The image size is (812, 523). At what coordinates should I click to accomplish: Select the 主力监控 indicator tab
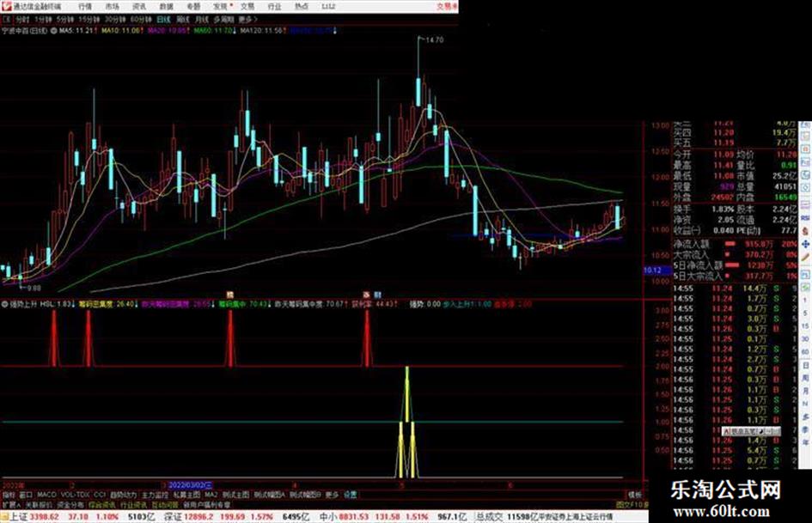pos(155,495)
